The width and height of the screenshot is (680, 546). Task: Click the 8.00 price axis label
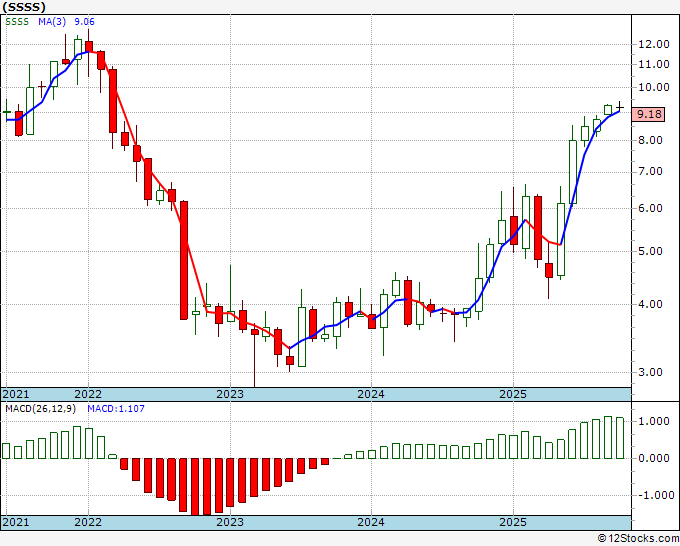650,141
